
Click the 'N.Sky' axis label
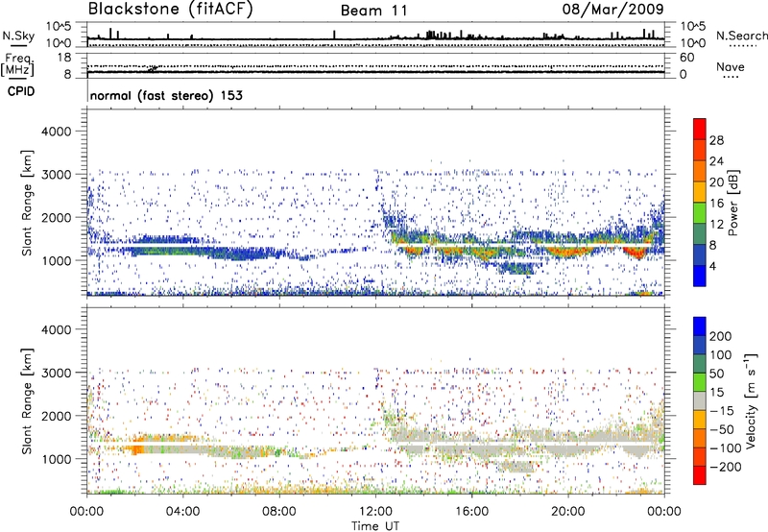[18, 36]
